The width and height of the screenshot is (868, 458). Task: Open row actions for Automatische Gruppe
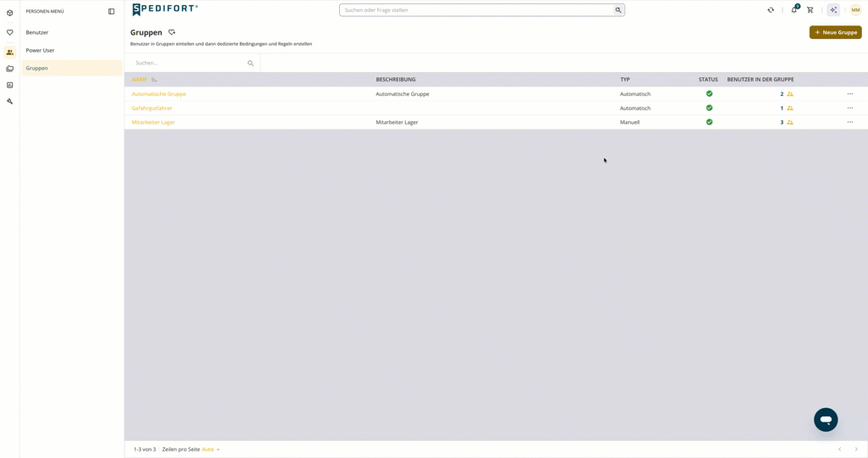(x=849, y=94)
